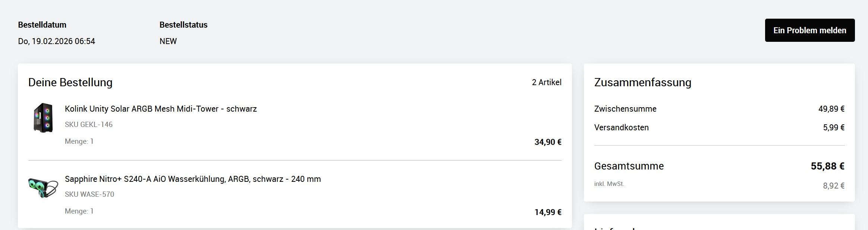Image resolution: width=868 pixels, height=230 pixels.
Task: Click the 34,90 € item price
Action: [548, 142]
